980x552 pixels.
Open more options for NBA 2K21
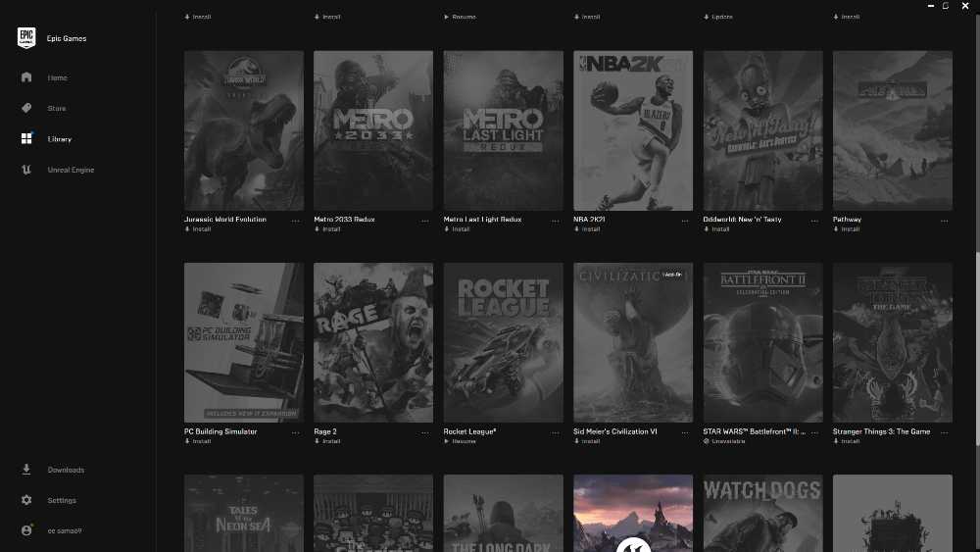pyautogui.click(x=685, y=221)
